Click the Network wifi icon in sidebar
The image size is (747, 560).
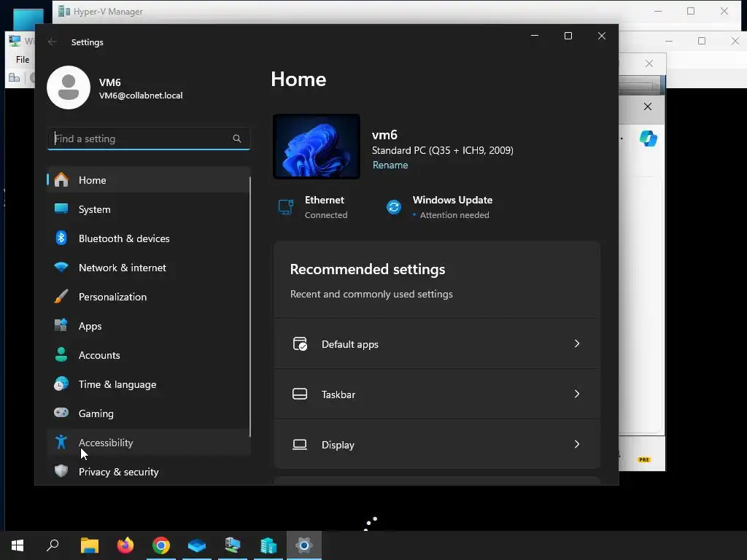[61, 267]
